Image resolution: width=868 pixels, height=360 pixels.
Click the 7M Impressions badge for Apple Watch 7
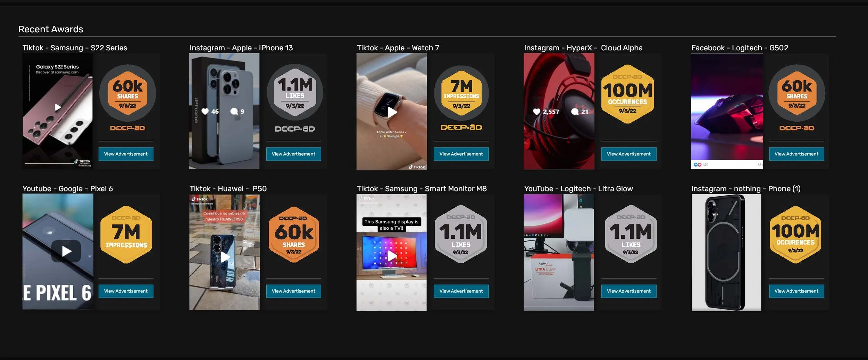tap(461, 93)
